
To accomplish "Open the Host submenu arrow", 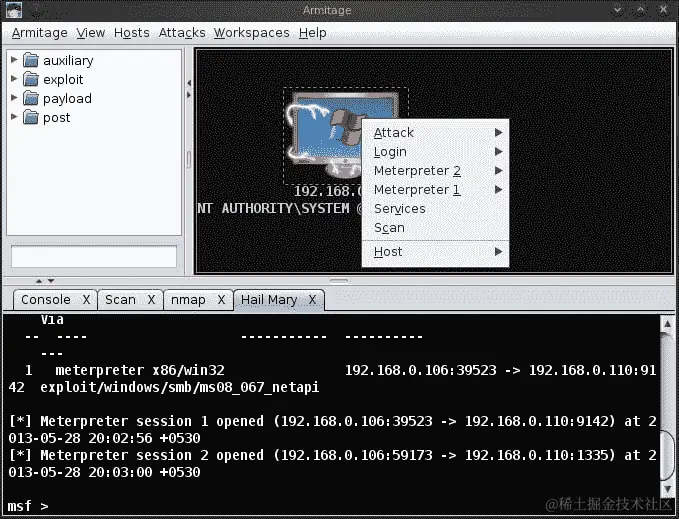I will click(498, 251).
